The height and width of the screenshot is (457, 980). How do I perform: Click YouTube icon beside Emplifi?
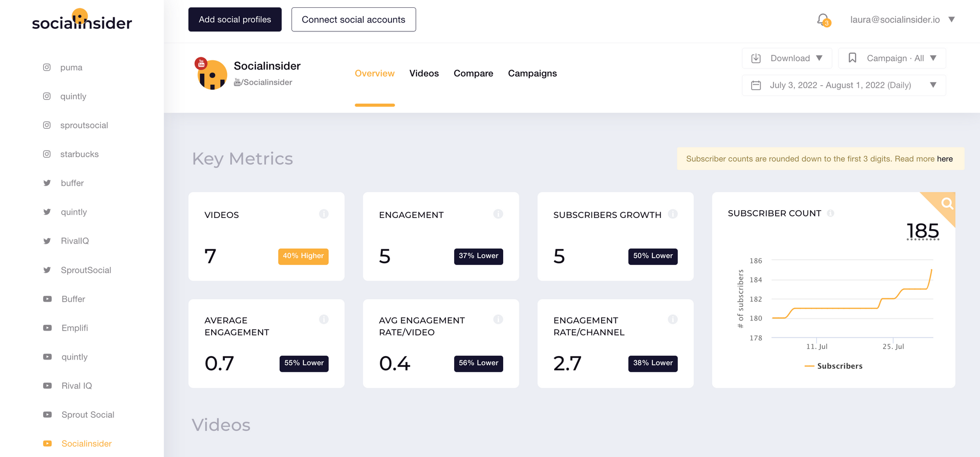point(48,328)
